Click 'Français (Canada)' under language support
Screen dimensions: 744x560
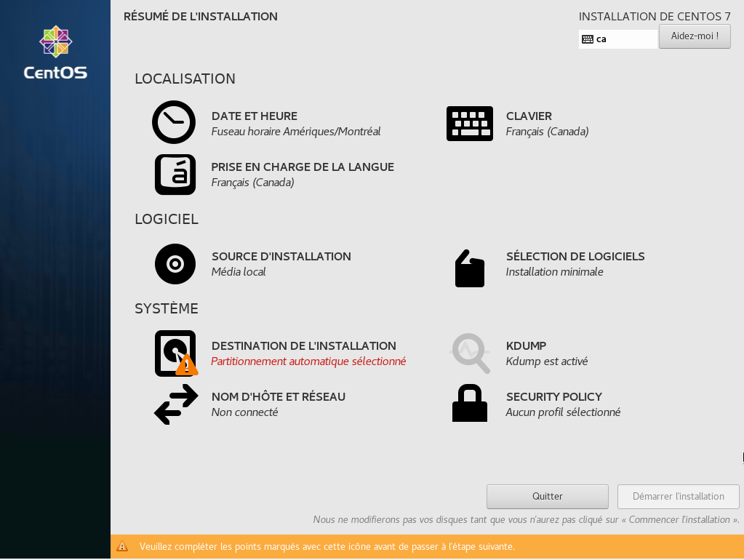(x=252, y=183)
